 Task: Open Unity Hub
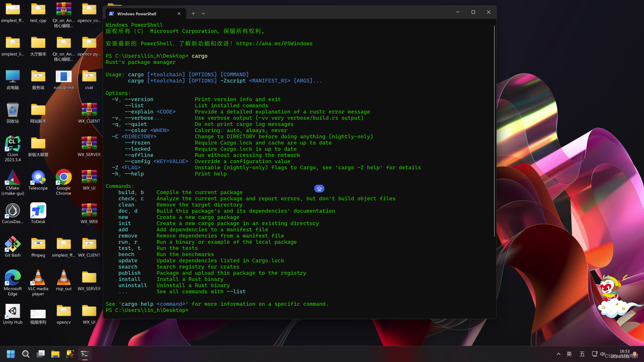[x=12, y=310]
